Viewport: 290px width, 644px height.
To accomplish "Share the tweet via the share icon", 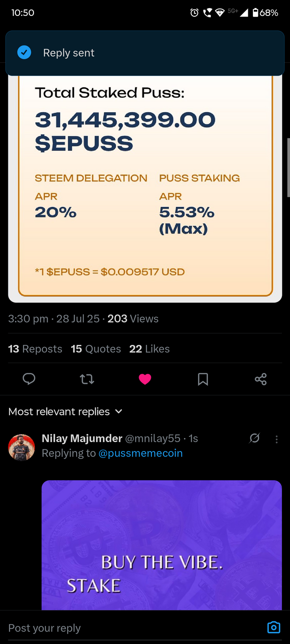I will pyautogui.click(x=261, y=379).
